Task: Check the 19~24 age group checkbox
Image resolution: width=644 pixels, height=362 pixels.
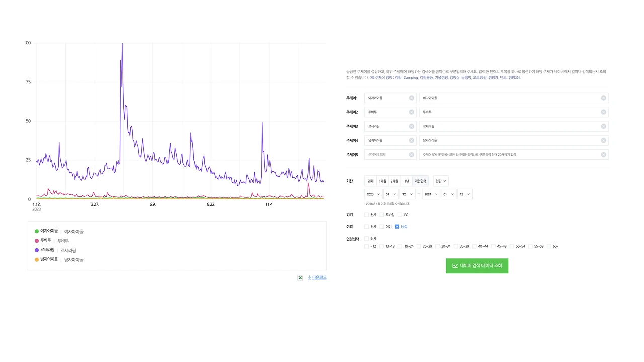Action: [400, 246]
